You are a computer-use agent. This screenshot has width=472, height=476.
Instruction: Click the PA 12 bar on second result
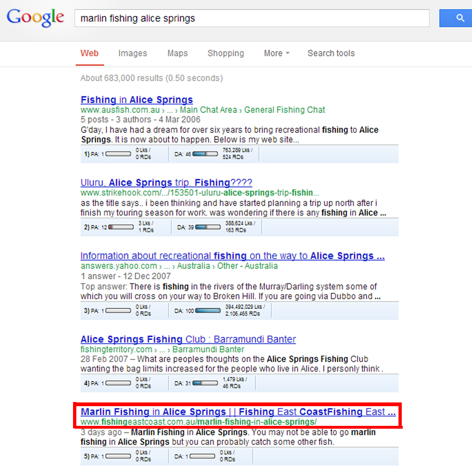coord(120,227)
